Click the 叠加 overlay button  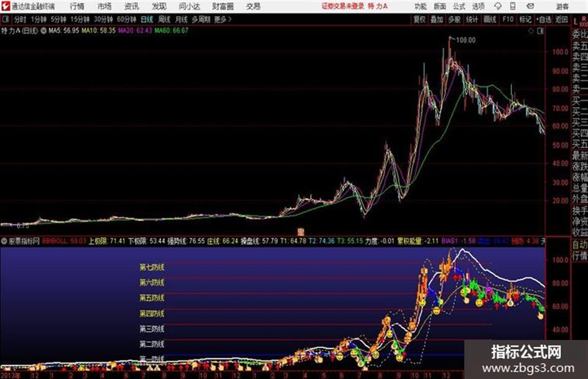437,19
